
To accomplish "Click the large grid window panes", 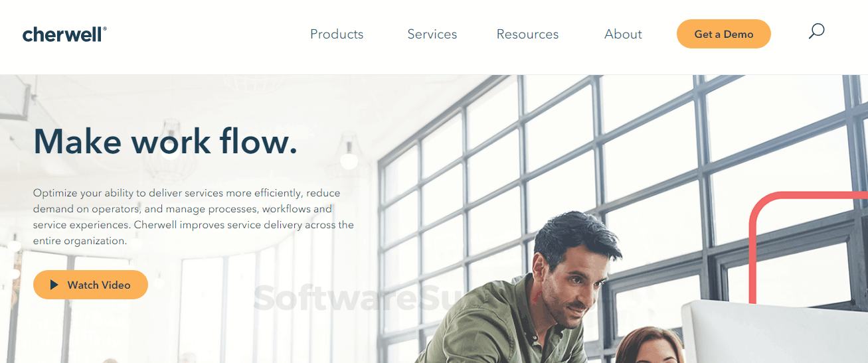I will click(x=624, y=173).
